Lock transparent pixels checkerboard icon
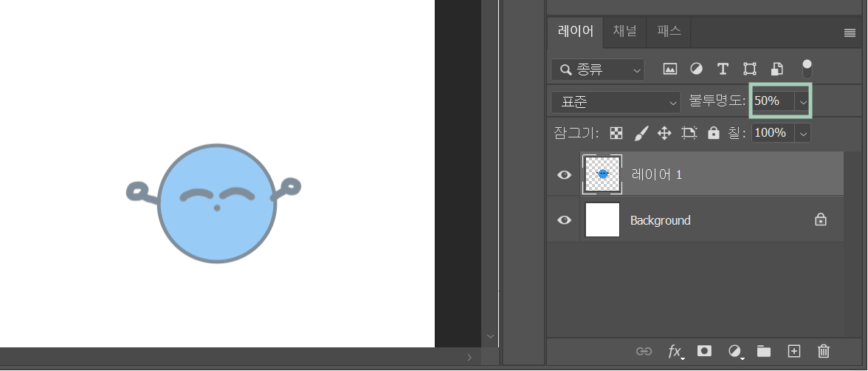The width and height of the screenshot is (868, 371). pos(616,133)
